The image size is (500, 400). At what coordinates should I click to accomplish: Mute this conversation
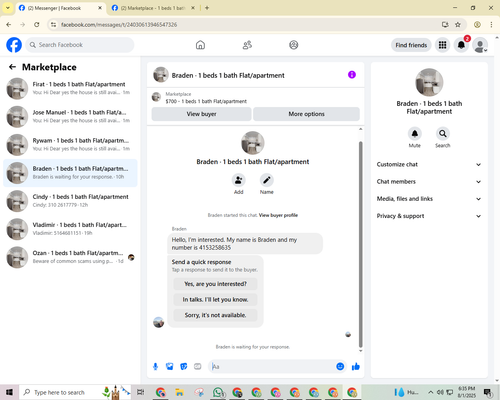click(415, 134)
